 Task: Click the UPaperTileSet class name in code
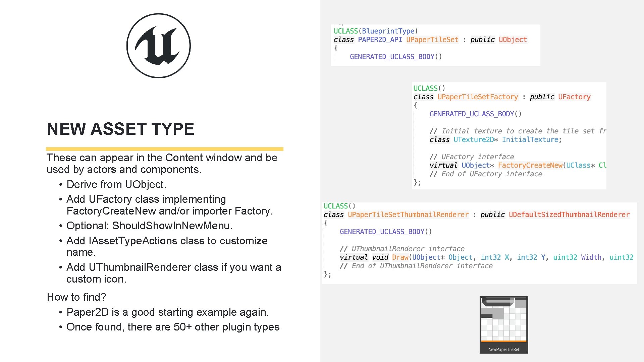[x=432, y=40]
